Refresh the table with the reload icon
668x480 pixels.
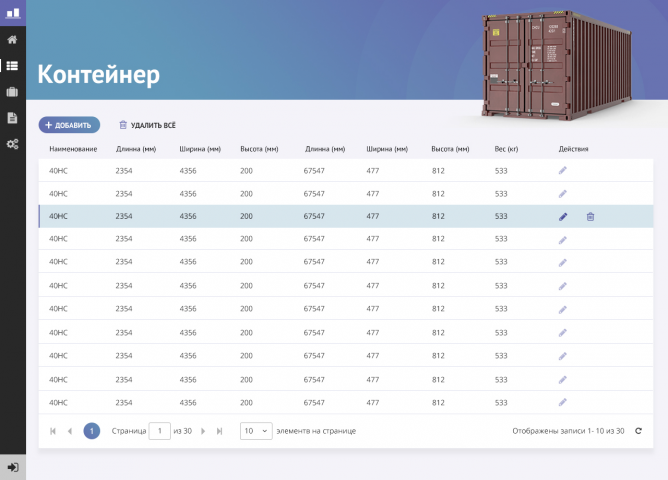(638, 431)
